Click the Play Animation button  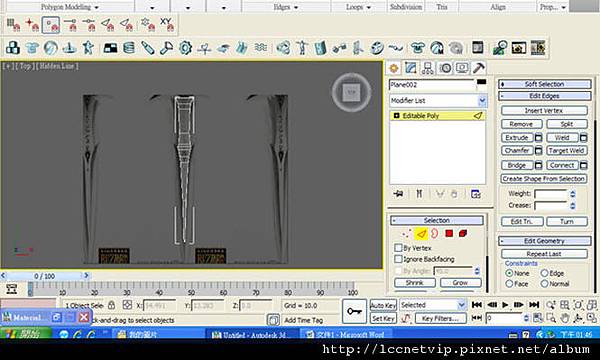pos(505,305)
